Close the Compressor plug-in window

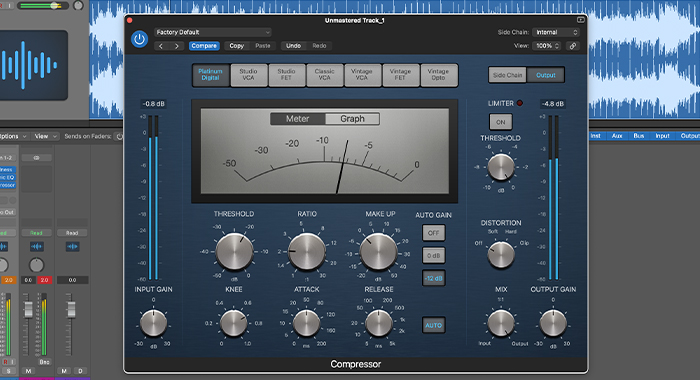pyautogui.click(x=130, y=20)
